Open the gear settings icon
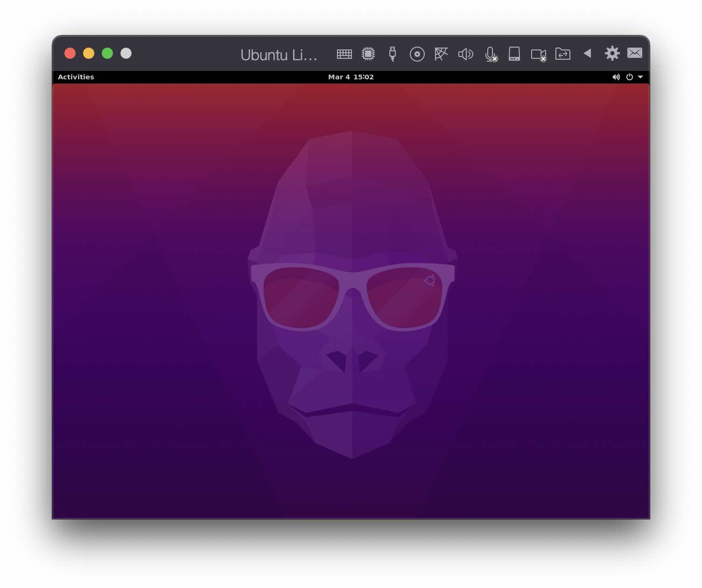This screenshot has height=588, width=702. [612, 53]
